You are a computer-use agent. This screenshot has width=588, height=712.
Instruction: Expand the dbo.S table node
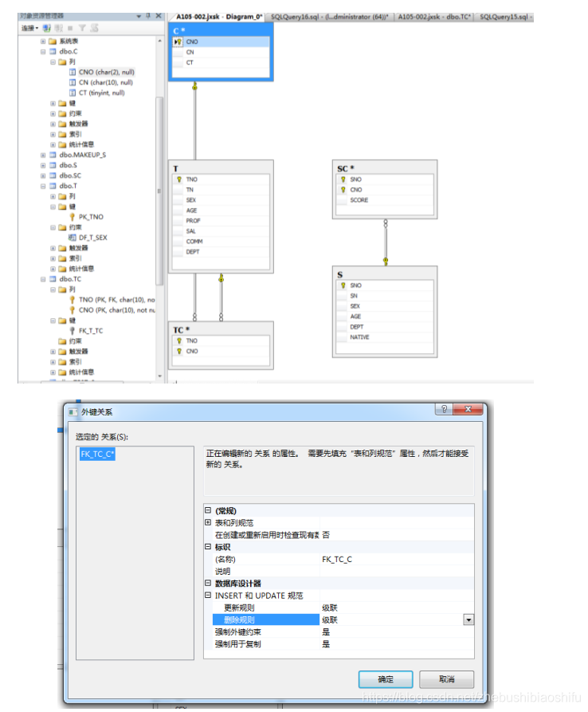click(x=43, y=165)
